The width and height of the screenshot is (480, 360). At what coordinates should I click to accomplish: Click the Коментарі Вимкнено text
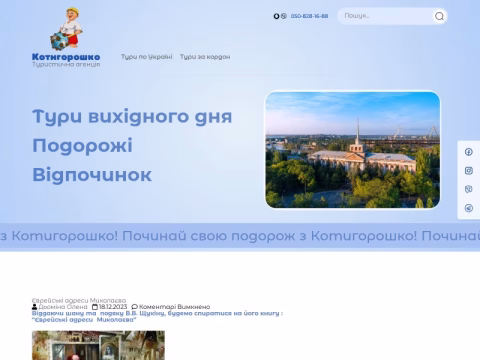[x=174, y=307]
